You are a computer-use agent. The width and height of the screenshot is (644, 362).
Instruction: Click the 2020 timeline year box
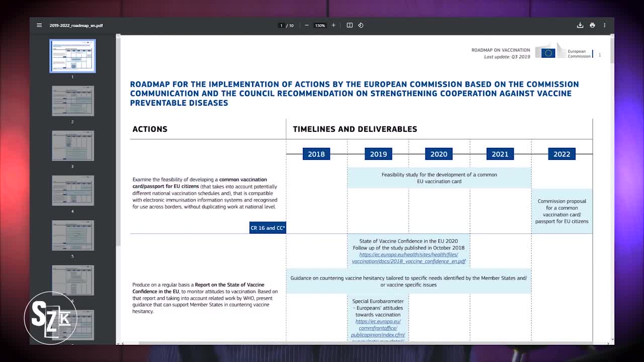[x=439, y=154]
